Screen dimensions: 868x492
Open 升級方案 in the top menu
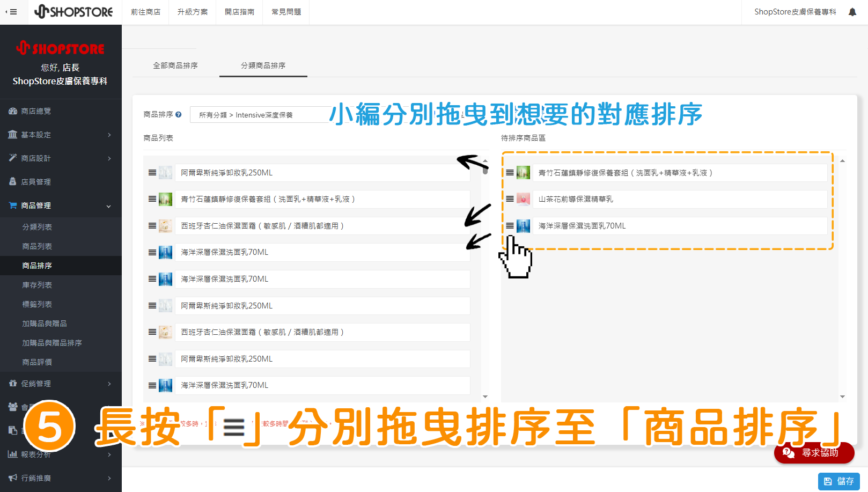click(x=193, y=12)
